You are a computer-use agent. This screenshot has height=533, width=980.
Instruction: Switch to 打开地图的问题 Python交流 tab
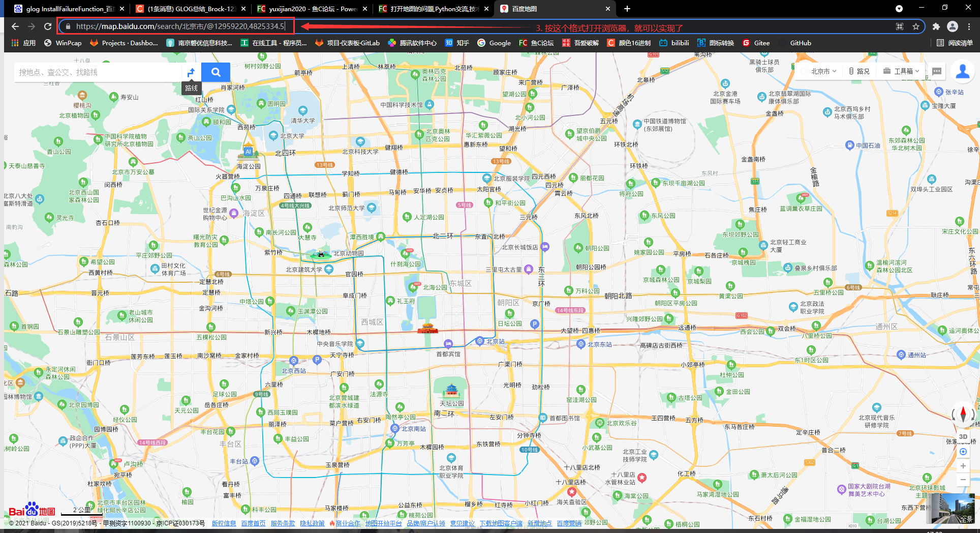433,9
